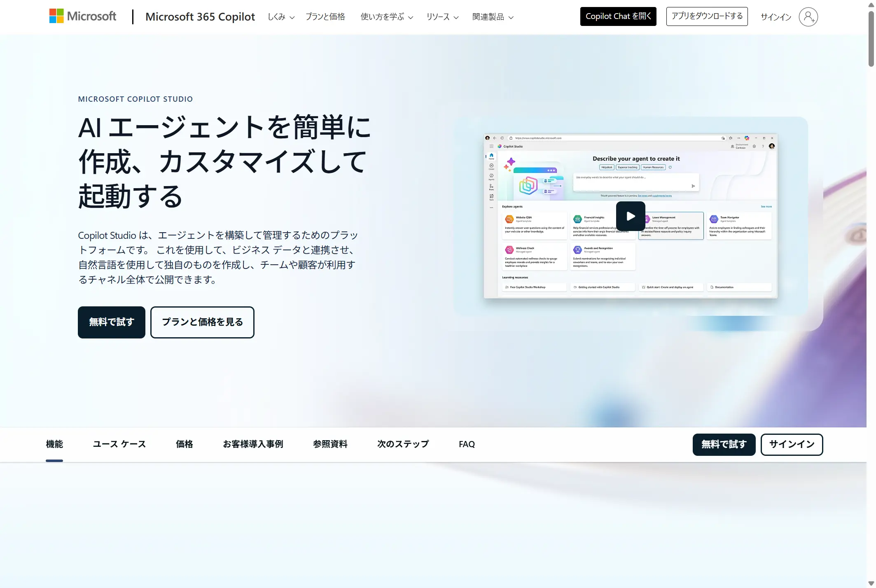The image size is (876, 588).
Task: Open プランと価格 in the top navigation
Action: pos(325,17)
